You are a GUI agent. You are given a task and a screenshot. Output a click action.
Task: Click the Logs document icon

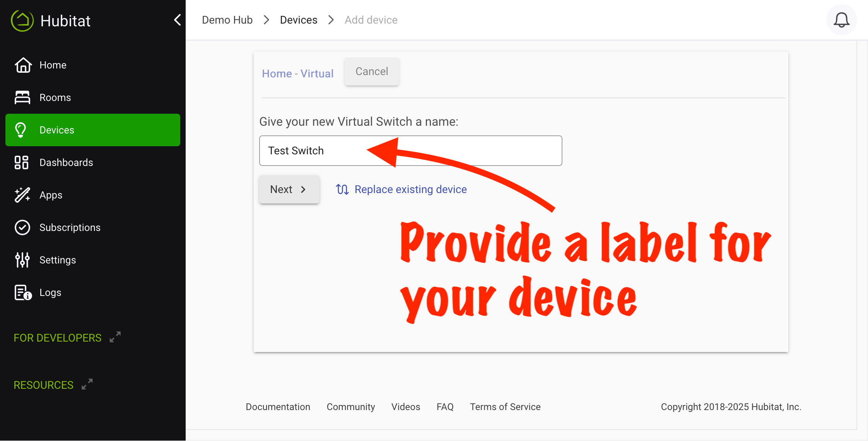point(23,293)
